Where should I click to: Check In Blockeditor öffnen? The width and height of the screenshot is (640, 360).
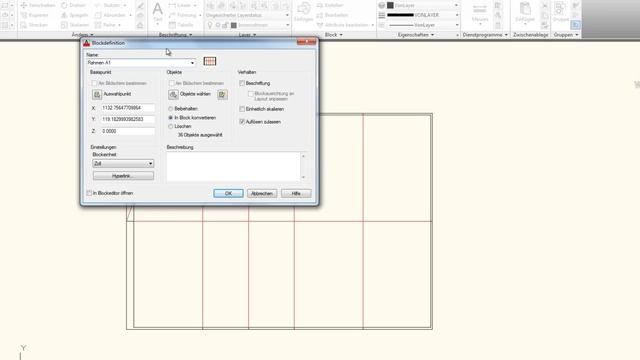point(89,193)
